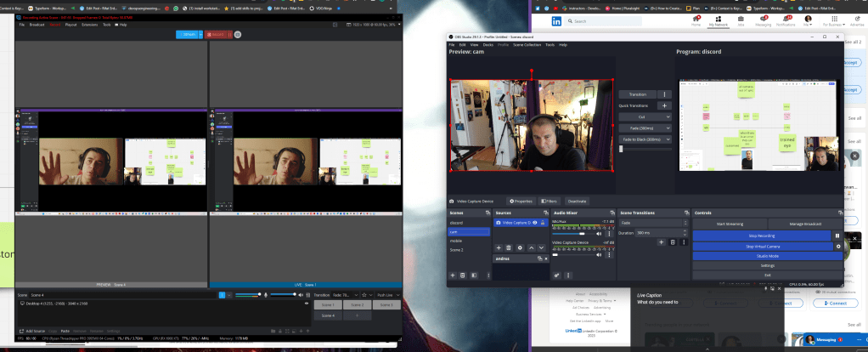Click the Deactivate button in OBS
Screen dimensions: 868x352
pos(577,202)
